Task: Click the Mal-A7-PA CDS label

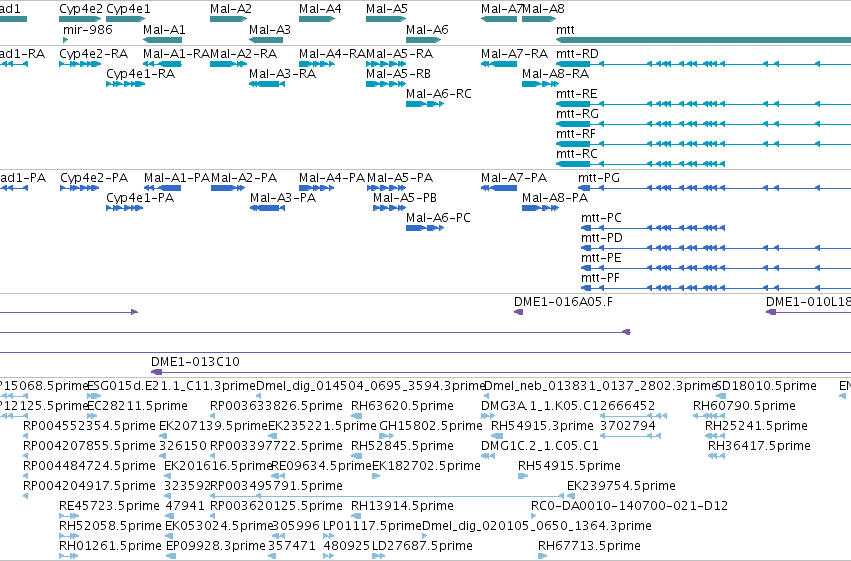Action: [514, 178]
